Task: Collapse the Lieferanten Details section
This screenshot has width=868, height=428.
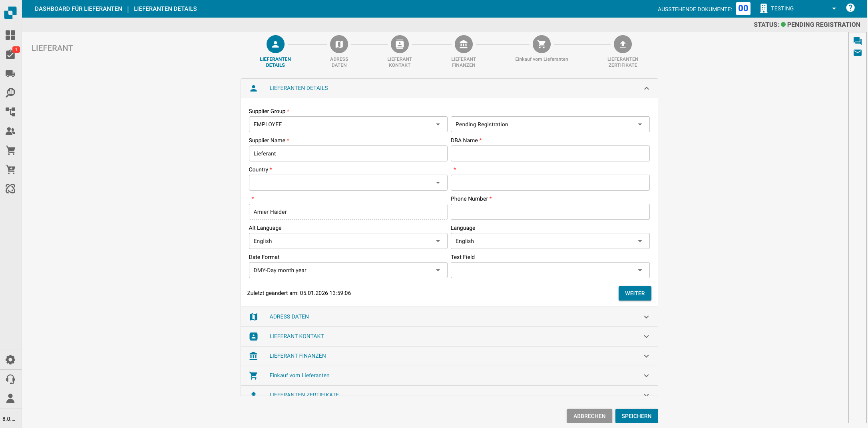Action: tap(646, 88)
